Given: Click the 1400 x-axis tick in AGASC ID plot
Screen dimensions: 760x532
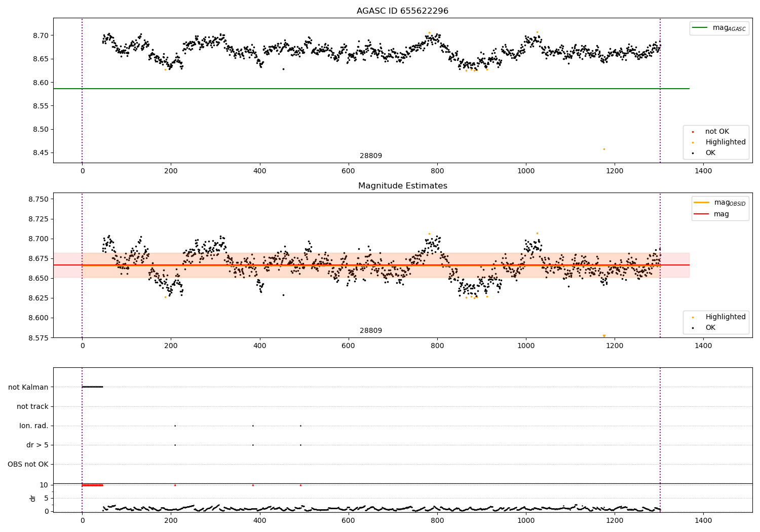Looking at the screenshot, I should click(703, 171).
